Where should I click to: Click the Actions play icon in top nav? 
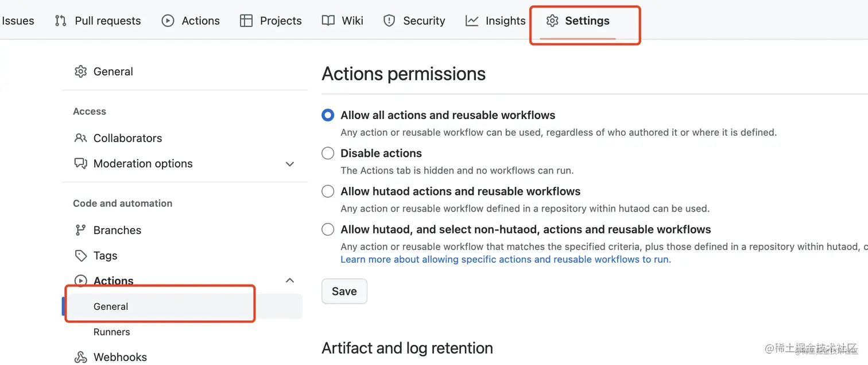pos(168,21)
